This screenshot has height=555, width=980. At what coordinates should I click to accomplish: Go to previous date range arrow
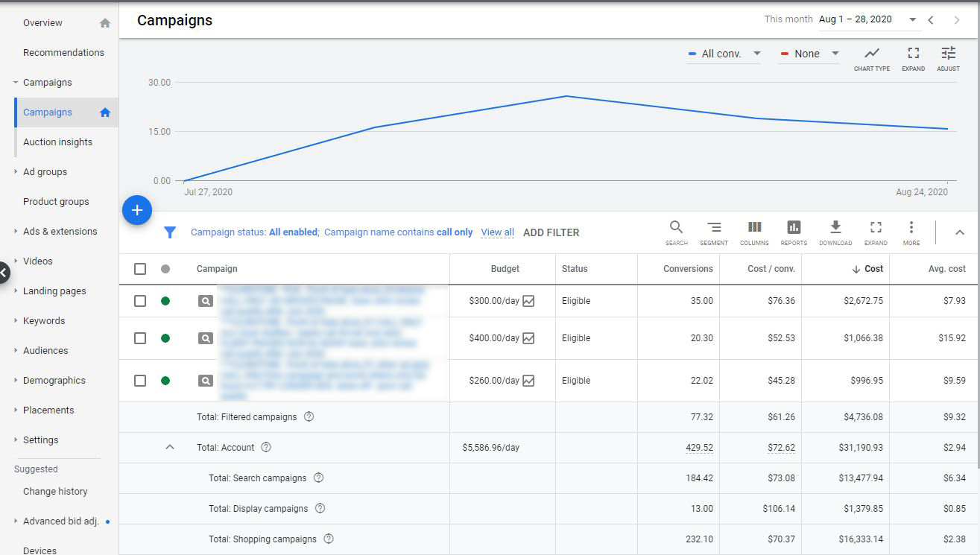click(931, 20)
